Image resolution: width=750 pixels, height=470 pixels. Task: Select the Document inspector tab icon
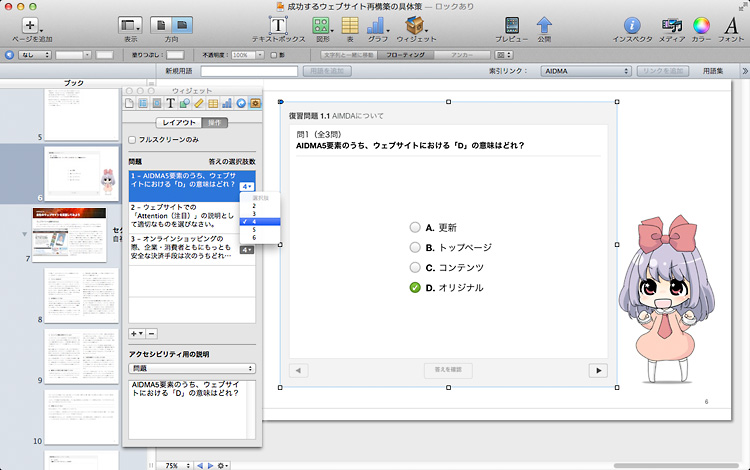(129, 103)
